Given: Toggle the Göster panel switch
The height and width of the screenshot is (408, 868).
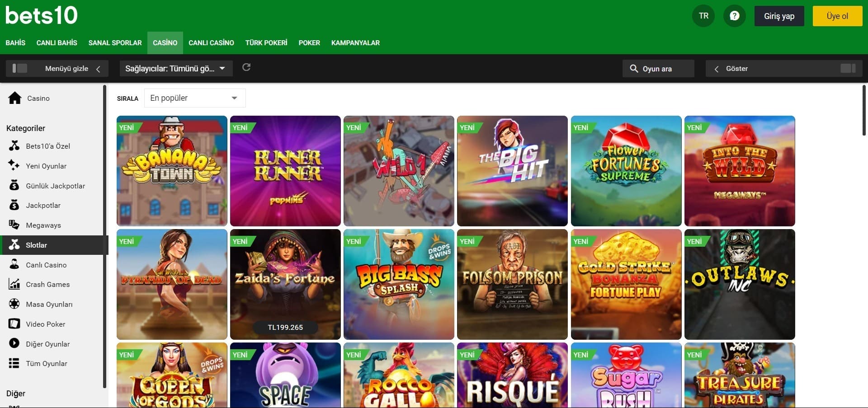Looking at the screenshot, I should point(848,68).
